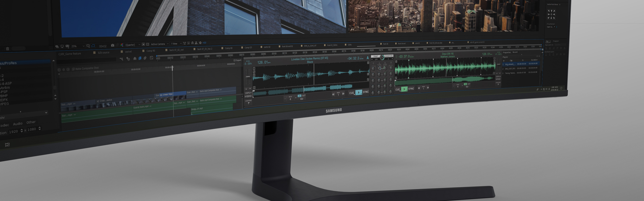Toggle the transparency grid icon
The image size is (644, 201).
148,44
